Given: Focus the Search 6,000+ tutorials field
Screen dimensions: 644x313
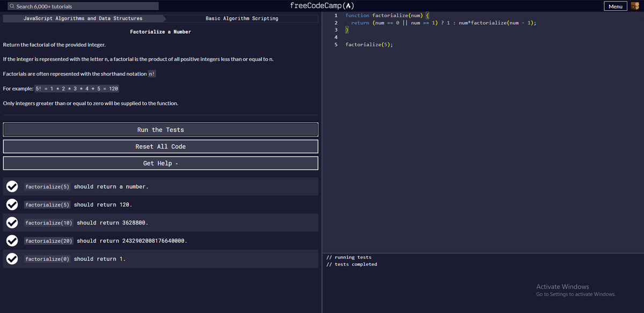Looking at the screenshot, I should pos(83,6).
